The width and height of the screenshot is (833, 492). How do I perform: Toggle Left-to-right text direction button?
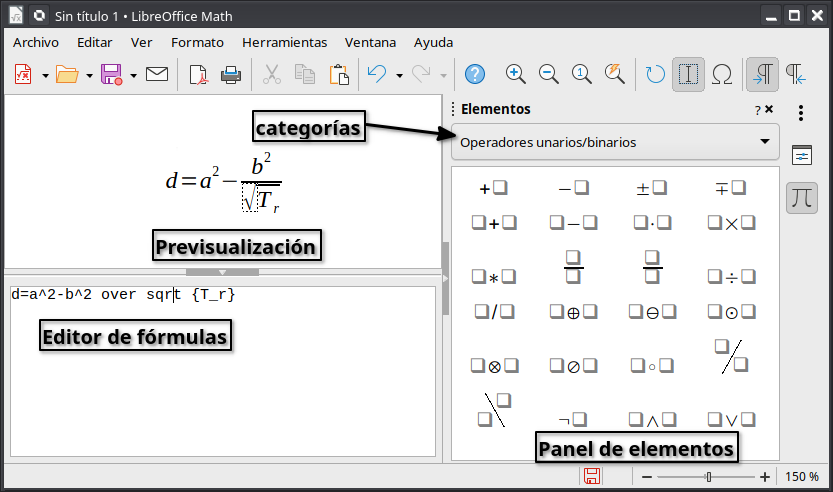click(x=762, y=74)
